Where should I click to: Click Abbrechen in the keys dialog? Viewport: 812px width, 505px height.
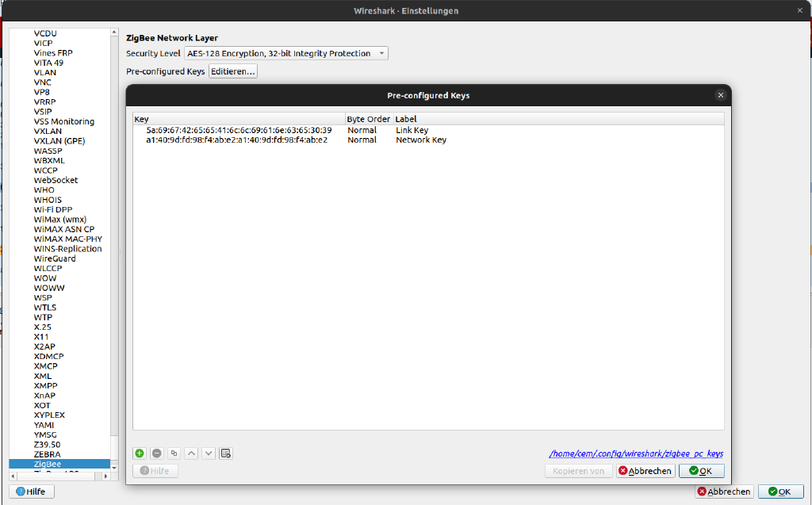[645, 471]
